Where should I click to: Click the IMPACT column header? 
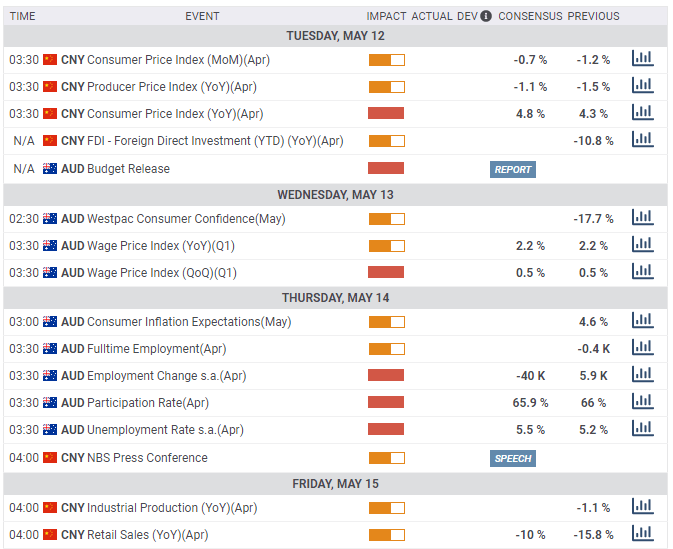tap(386, 16)
